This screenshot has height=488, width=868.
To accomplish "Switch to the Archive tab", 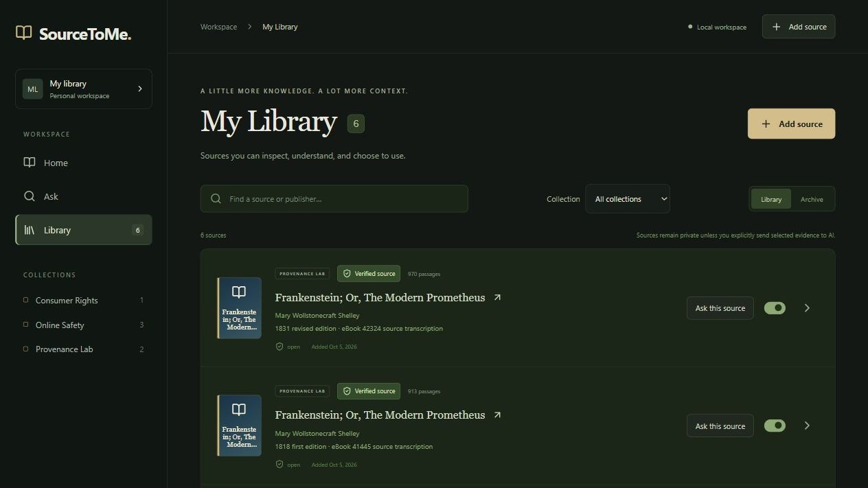I will 812,199.
